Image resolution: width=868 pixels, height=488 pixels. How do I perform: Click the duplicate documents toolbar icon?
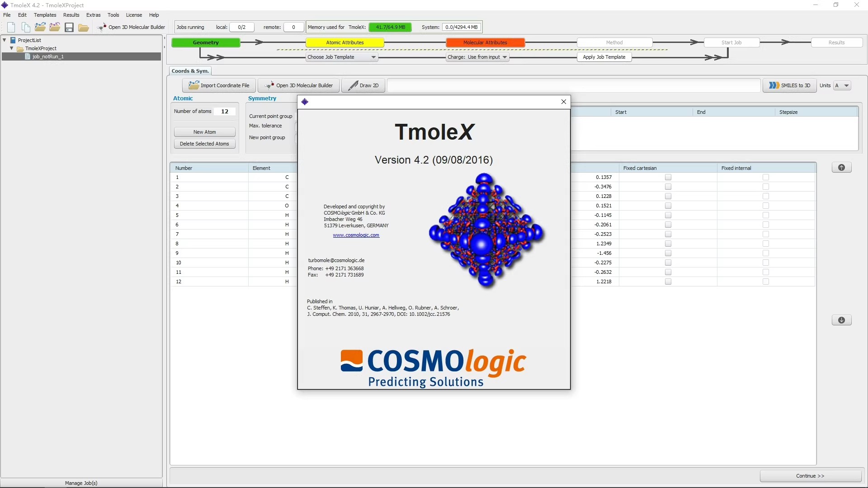click(26, 27)
